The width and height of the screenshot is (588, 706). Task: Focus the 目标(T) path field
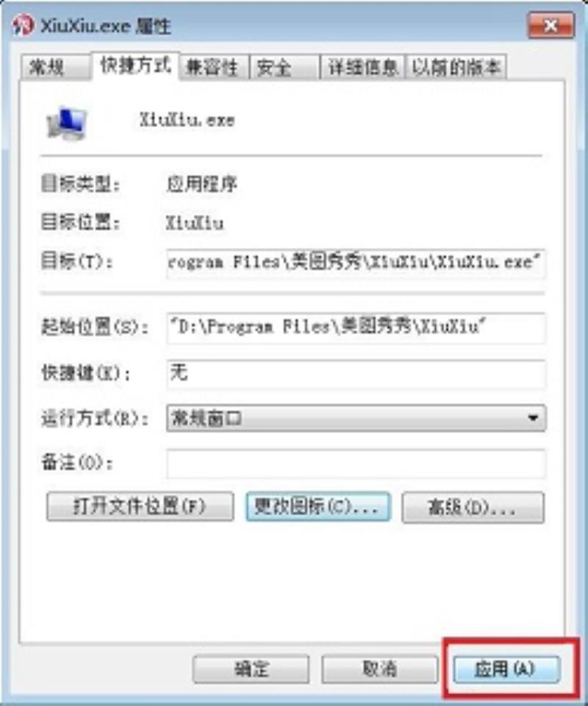(x=356, y=263)
